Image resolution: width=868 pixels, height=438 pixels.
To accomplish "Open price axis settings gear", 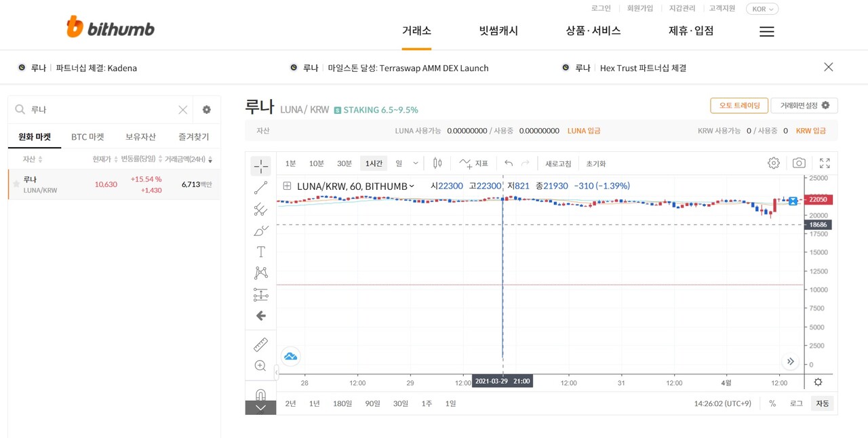I will pyautogui.click(x=818, y=382).
